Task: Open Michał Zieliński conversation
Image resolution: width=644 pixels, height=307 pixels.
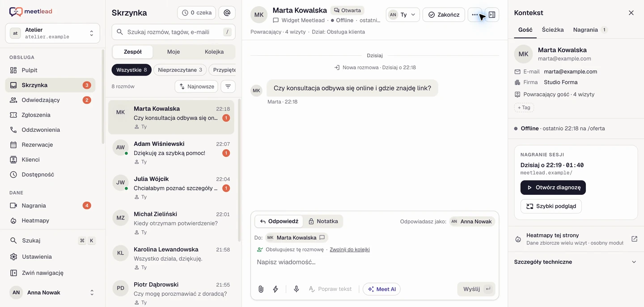Action: click(171, 223)
